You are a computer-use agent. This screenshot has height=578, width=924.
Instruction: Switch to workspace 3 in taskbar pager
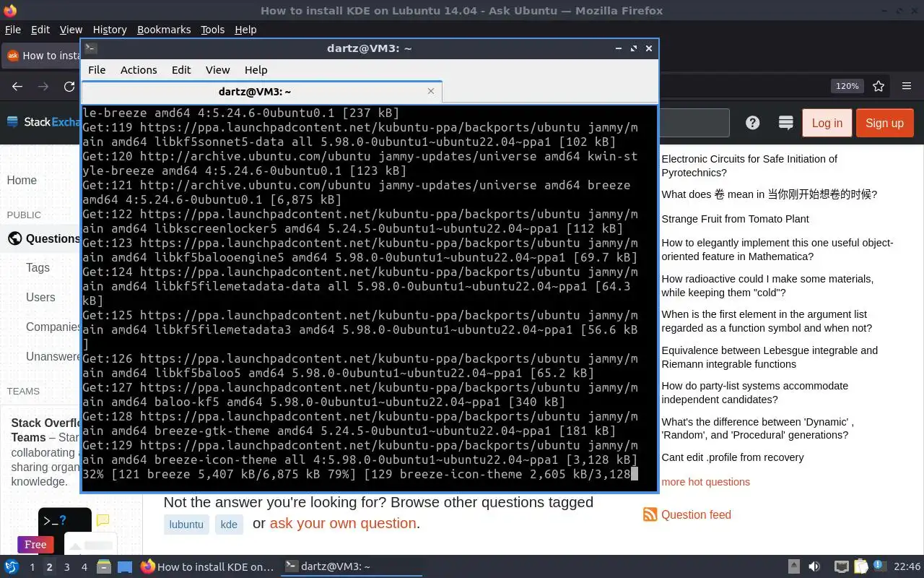(66, 567)
